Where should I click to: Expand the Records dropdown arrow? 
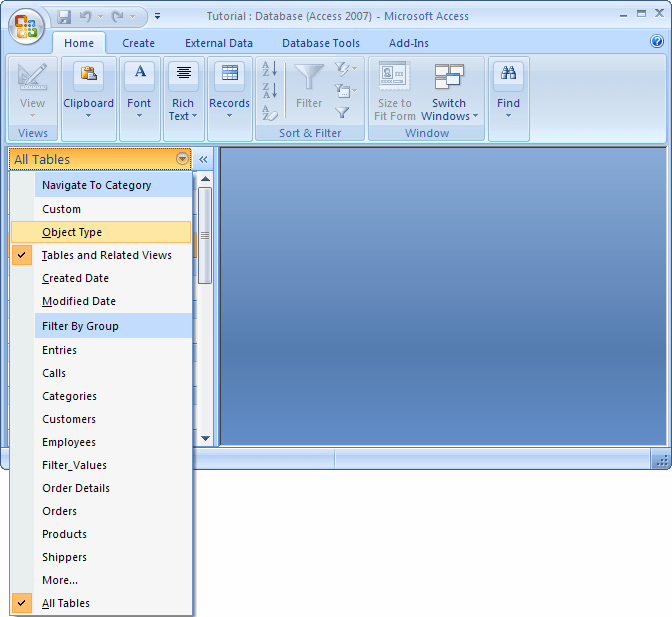coord(229,116)
